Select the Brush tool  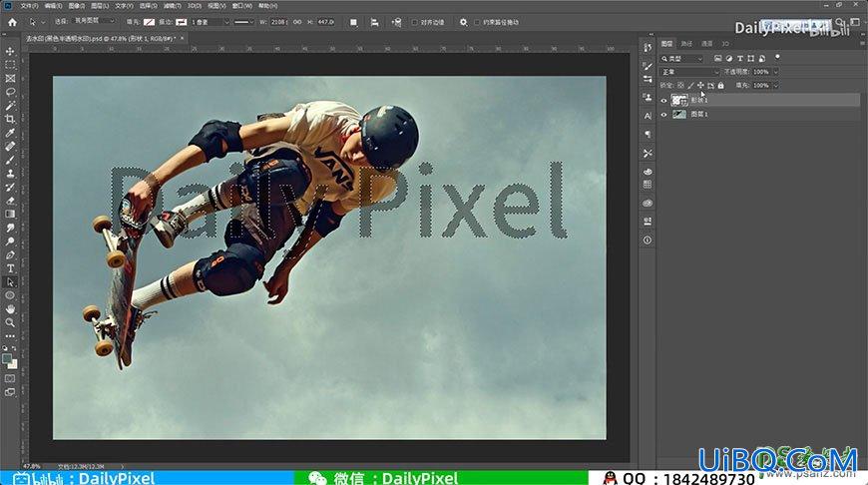10,160
